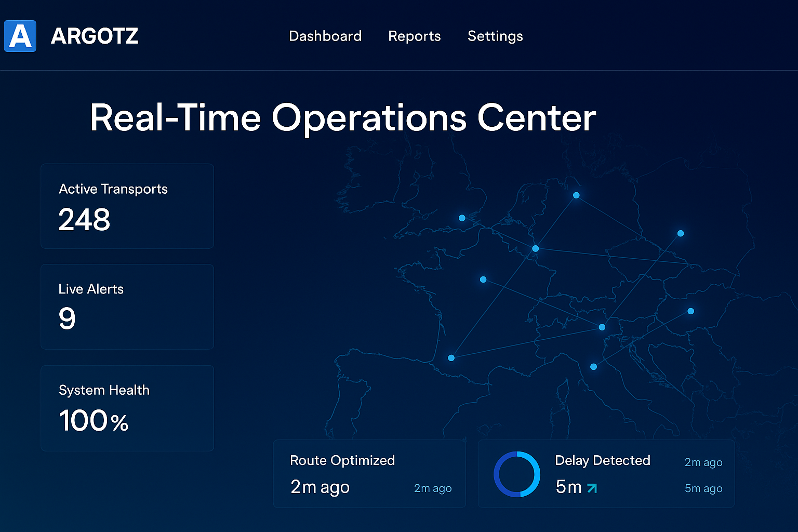
Task: Click the System Health 100% card
Action: click(127, 408)
